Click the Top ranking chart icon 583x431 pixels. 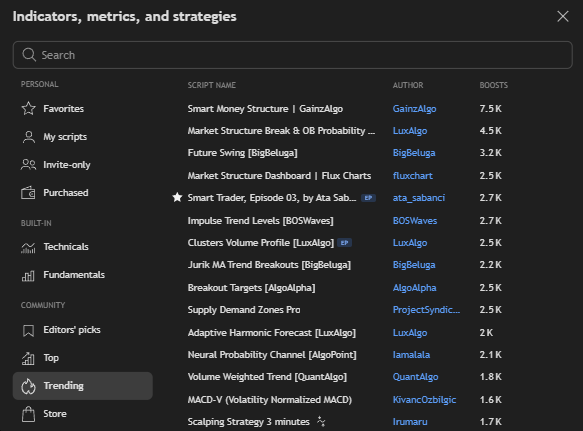coord(28,358)
